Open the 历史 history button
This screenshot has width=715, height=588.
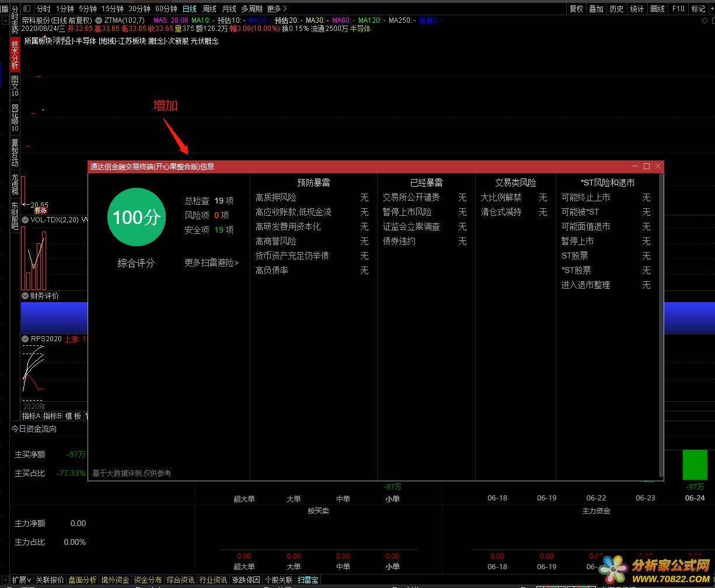[x=617, y=9]
